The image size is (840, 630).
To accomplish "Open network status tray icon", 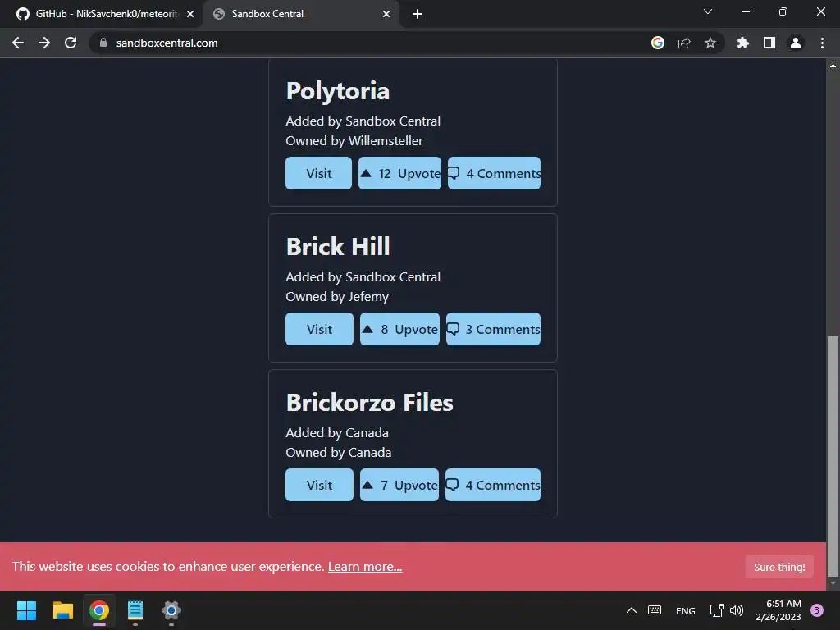I will coord(716,610).
